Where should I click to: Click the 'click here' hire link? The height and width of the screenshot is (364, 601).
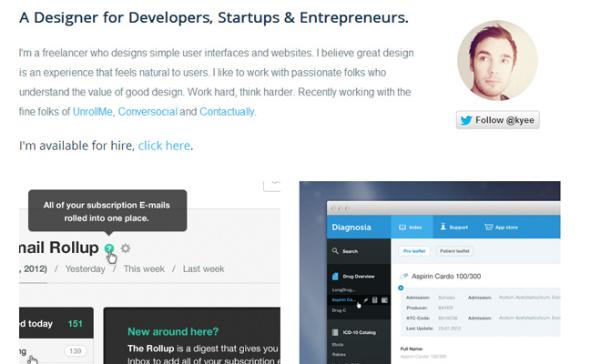pyautogui.click(x=164, y=146)
